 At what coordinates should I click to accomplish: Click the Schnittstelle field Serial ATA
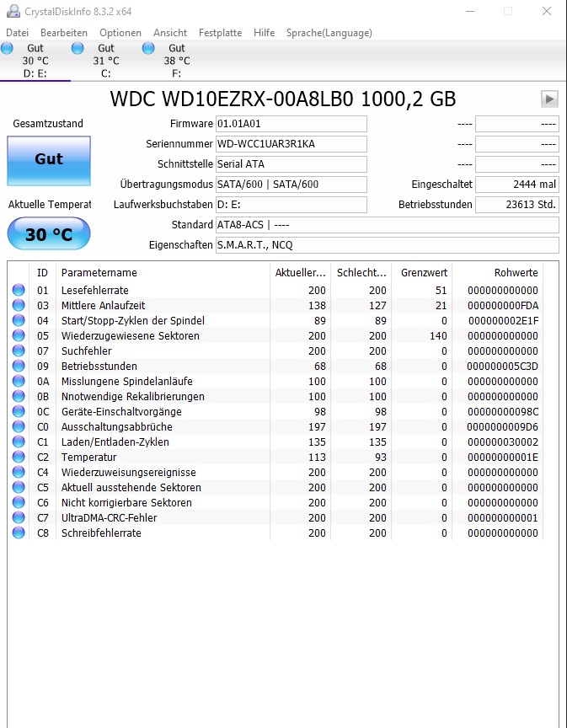[292, 164]
